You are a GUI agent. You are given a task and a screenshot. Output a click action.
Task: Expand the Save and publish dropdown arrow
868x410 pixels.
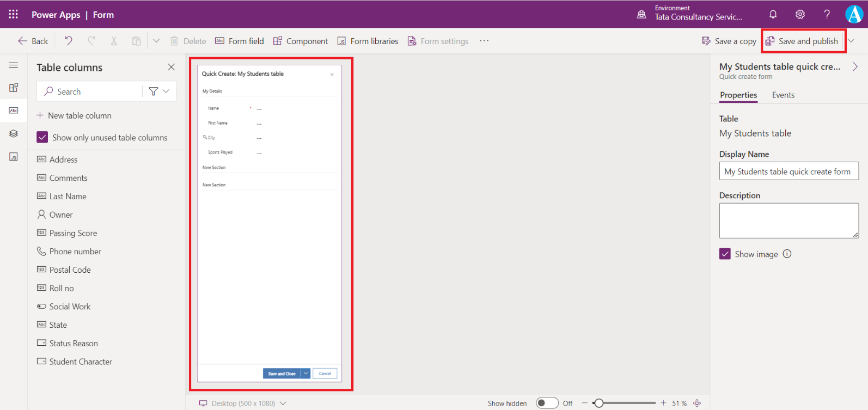tap(851, 41)
